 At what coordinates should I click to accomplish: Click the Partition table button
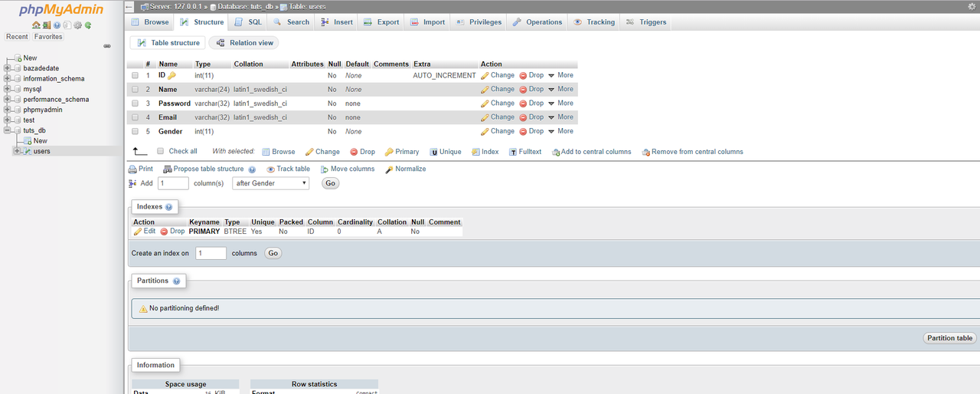click(949, 338)
